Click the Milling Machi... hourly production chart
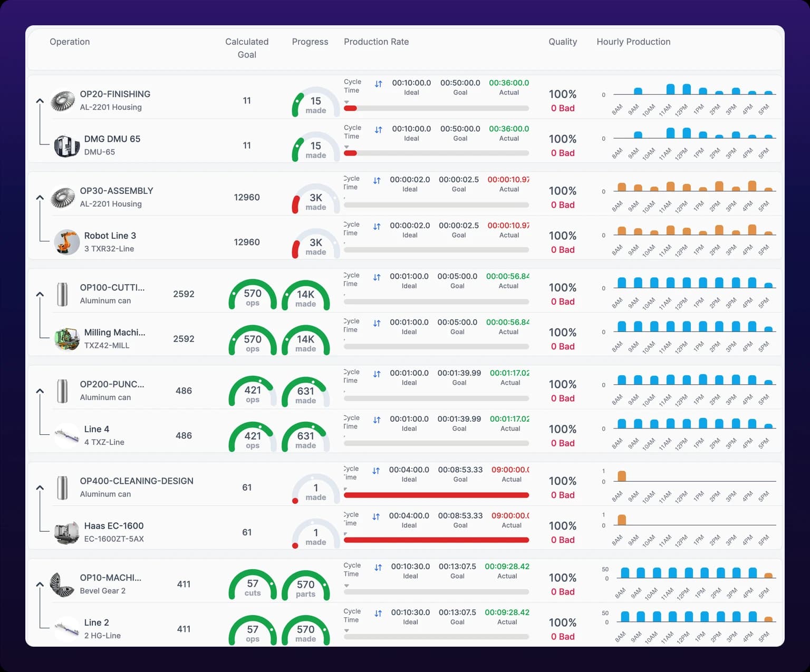This screenshot has height=672, width=810. click(688, 336)
